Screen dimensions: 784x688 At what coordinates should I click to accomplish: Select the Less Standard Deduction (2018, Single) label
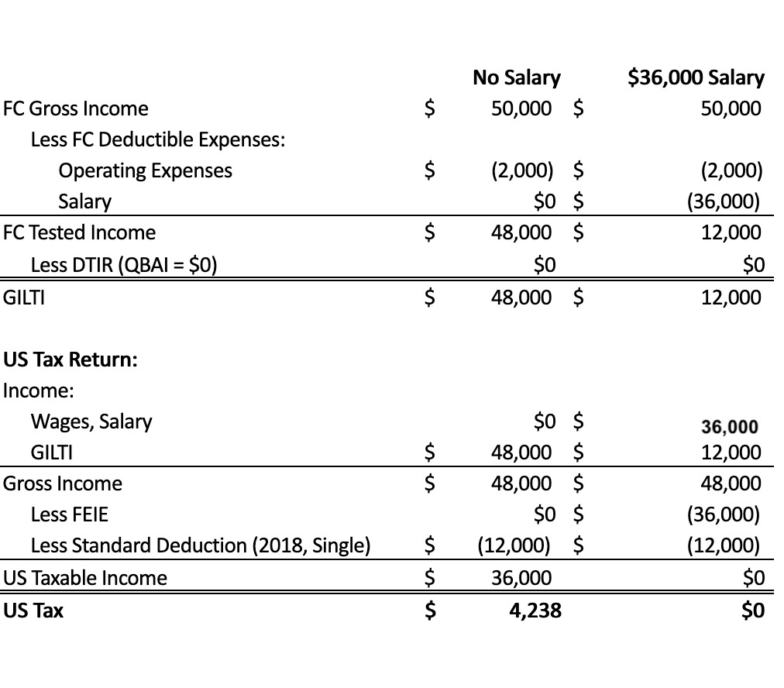click(201, 545)
